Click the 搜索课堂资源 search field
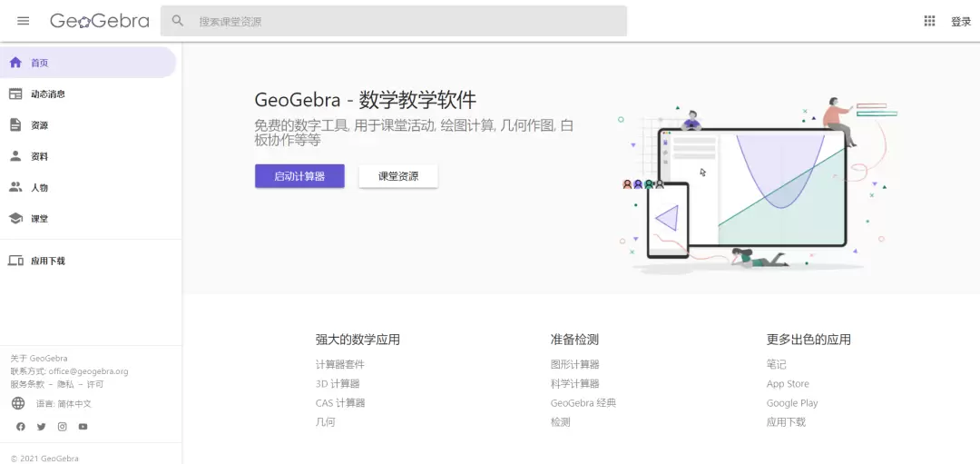 coord(394,21)
